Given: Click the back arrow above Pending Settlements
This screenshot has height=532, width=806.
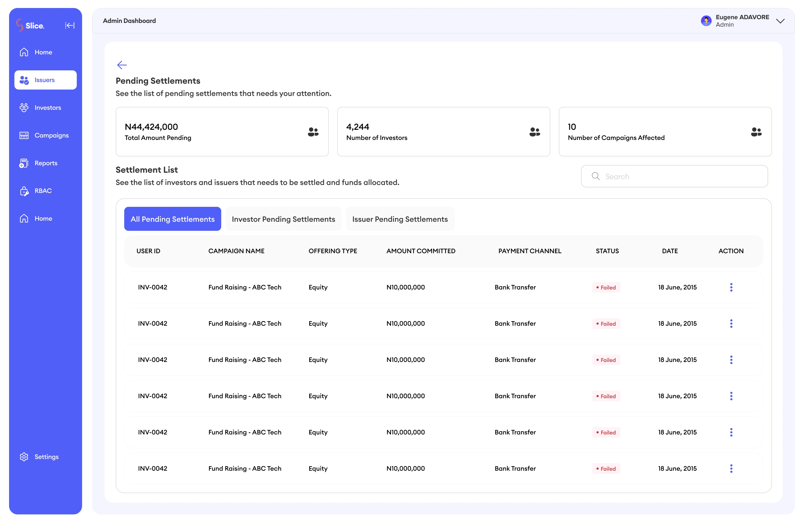Looking at the screenshot, I should pos(122,65).
